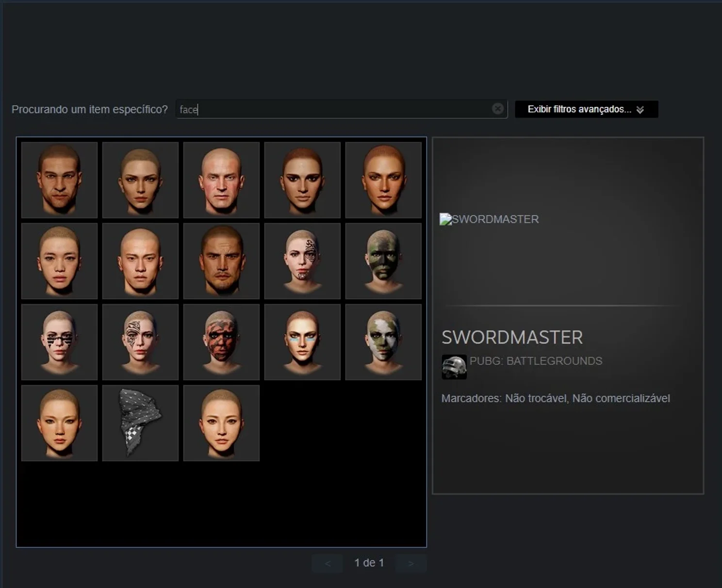Select the face with light blue under-eye marks

[302, 342]
